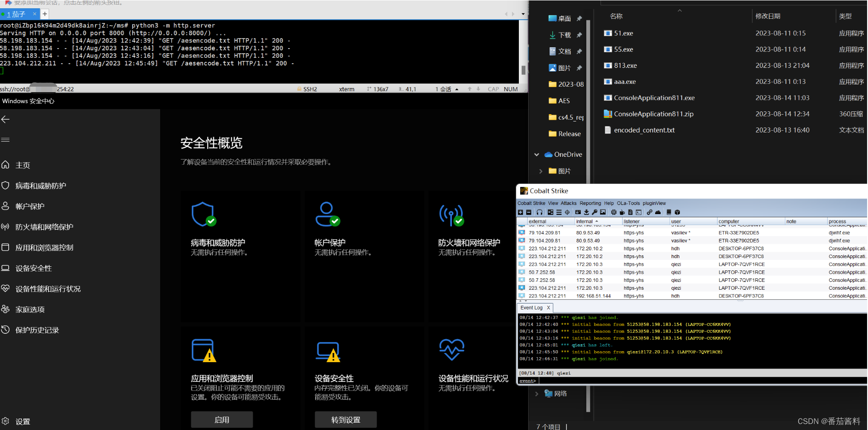Click the coffee cup Java Applet icon
The image size is (868, 430).
tap(622, 212)
